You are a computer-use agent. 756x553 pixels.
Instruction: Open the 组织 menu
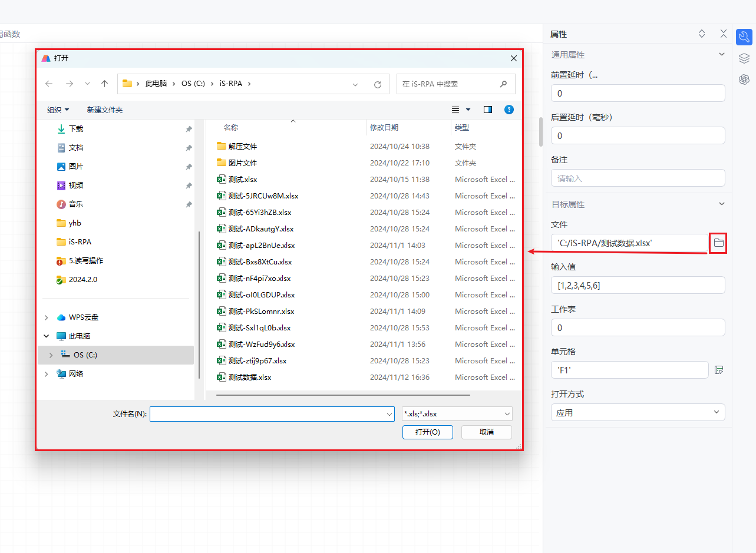(58, 110)
